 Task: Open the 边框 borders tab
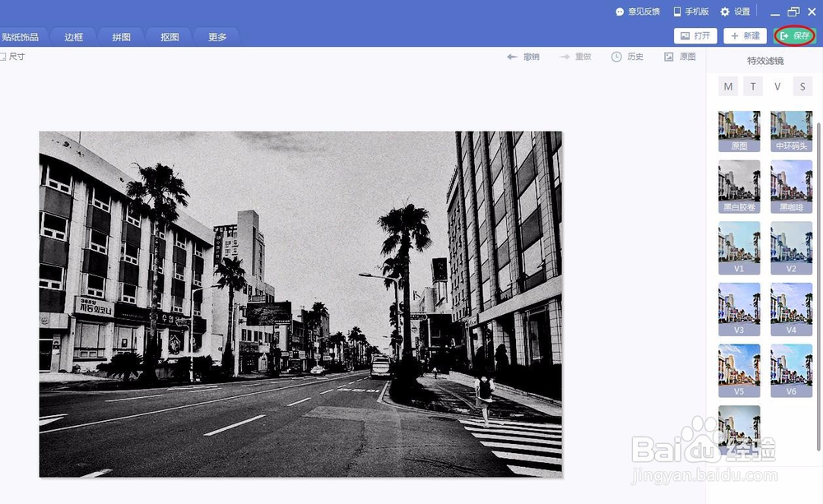pyautogui.click(x=72, y=36)
